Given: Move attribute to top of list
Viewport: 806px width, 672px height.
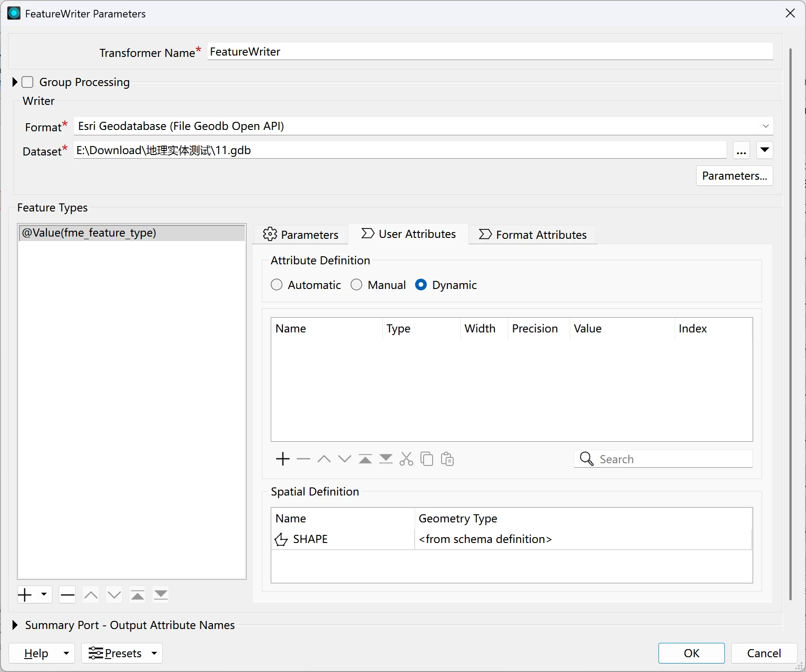Looking at the screenshot, I should coord(365,459).
